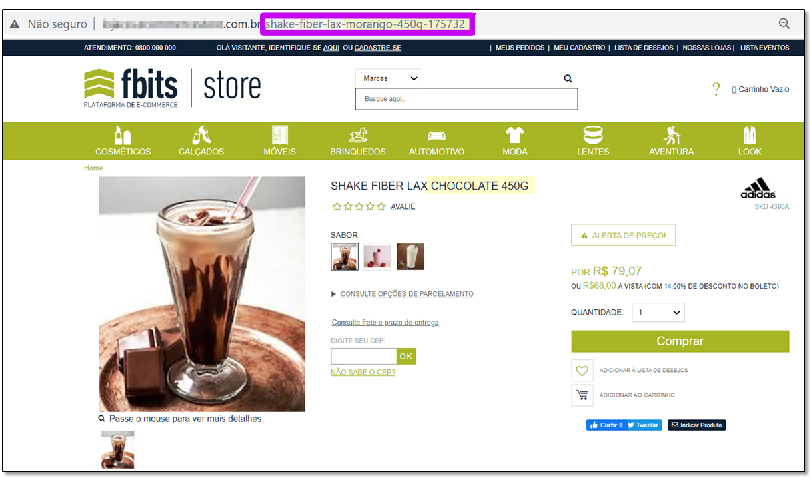Click the small product thumbnail below image
812x480 pixels.
(118, 450)
